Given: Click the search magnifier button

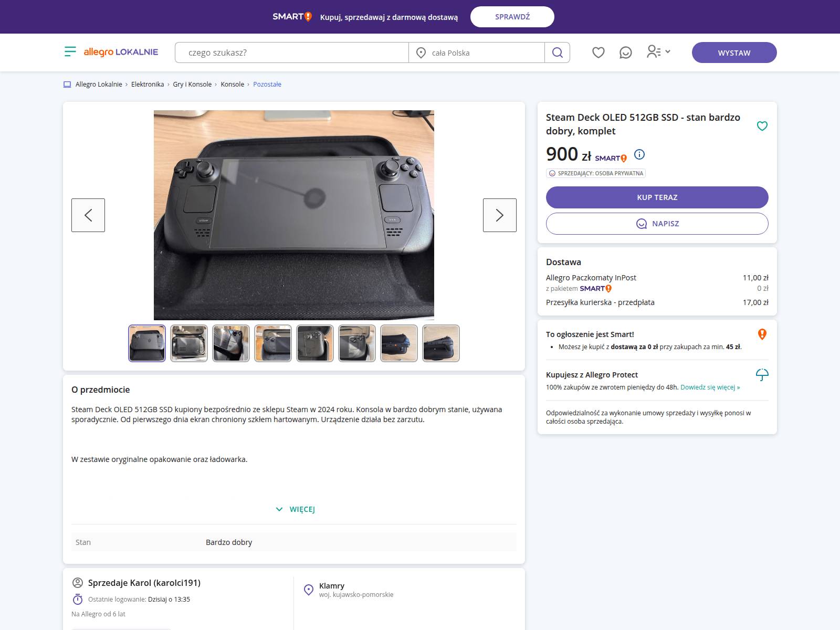Looking at the screenshot, I should click(x=558, y=52).
